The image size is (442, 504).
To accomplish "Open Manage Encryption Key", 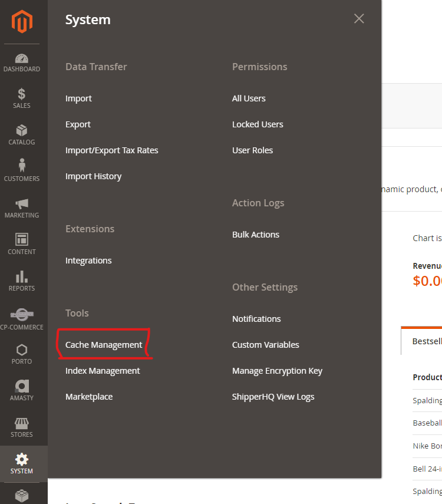I will click(277, 371).
